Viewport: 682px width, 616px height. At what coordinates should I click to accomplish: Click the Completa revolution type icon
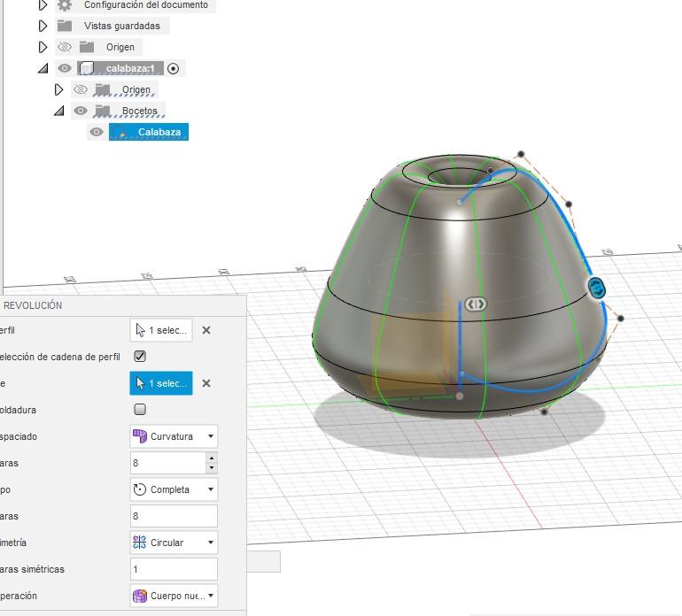click(x=140, y=489)
